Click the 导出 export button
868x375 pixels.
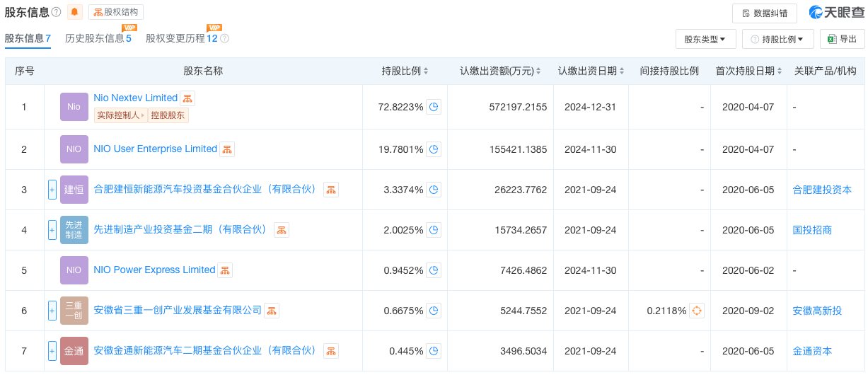coord(842,40)
